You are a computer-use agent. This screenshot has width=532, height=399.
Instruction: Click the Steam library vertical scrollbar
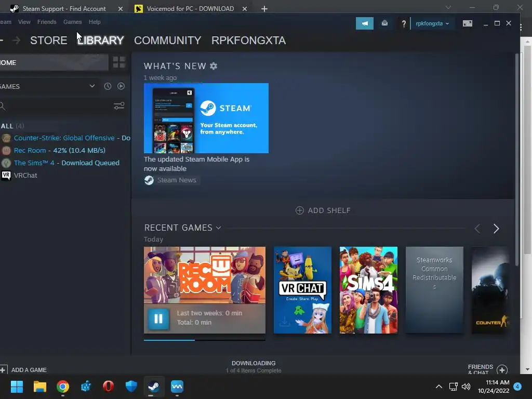pyautogui.click(x=517, y=159)
